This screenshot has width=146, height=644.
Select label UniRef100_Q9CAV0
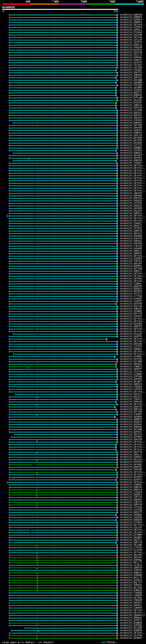tap(131, 118)
